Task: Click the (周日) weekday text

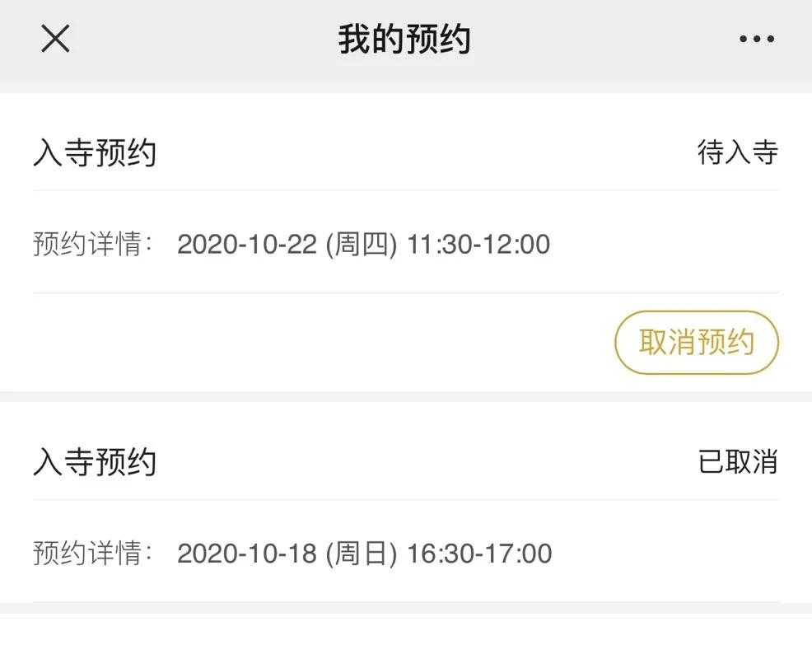Action: [362, 554]
